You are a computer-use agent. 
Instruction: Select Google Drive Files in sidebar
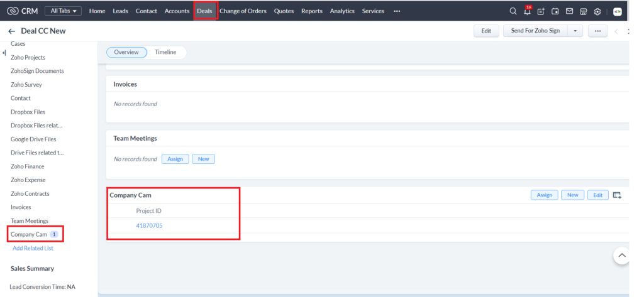pyautogui.click(x=33, y=139)
